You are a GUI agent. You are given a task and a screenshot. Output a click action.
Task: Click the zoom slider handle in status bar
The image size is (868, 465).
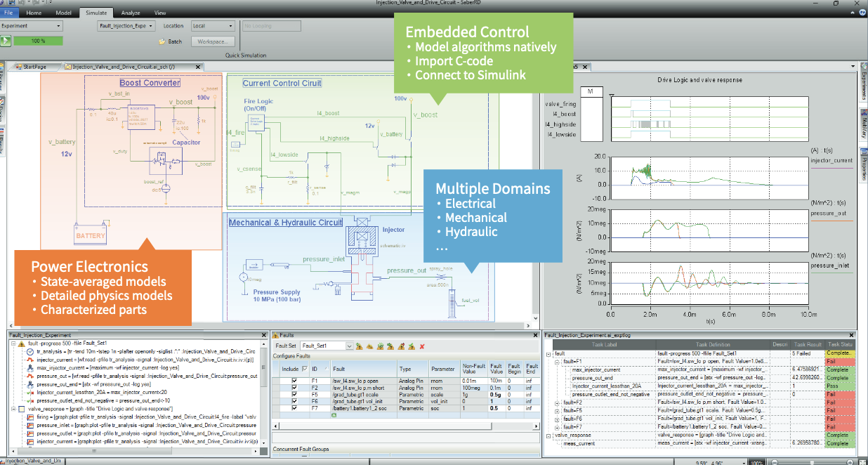click(814, 461)
